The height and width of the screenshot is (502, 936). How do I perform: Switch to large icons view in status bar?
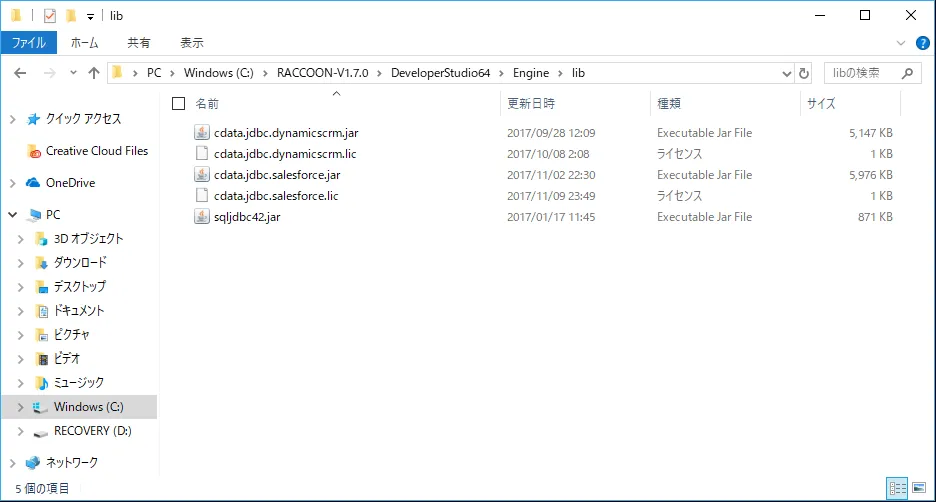point(919,488)
